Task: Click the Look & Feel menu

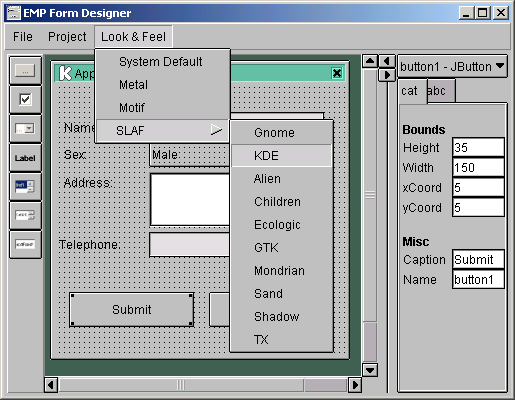Action: (x=133, y=37)
